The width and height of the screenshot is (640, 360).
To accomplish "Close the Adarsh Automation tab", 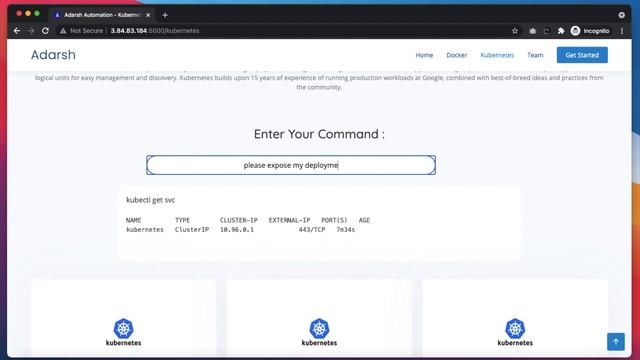I will pos(148,15).
